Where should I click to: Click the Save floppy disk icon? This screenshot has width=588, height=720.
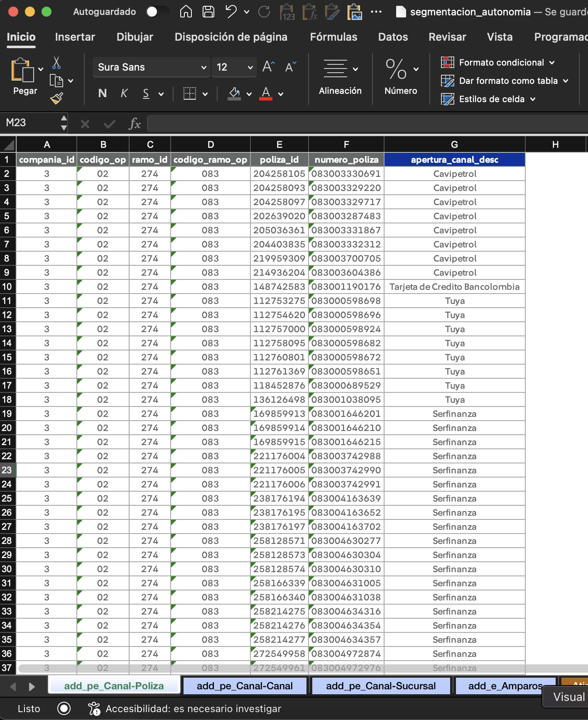click(x=208, y=12)
